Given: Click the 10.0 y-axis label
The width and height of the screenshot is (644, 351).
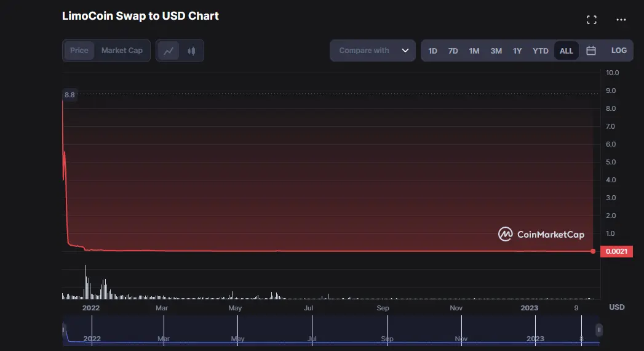Looking at the screenshot, I should click(612, 73).
